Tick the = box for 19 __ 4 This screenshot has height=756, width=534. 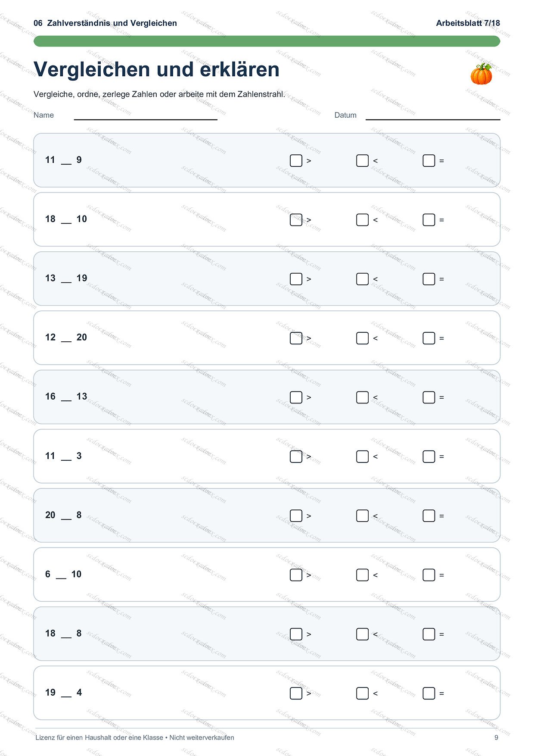tap(428, 694)
